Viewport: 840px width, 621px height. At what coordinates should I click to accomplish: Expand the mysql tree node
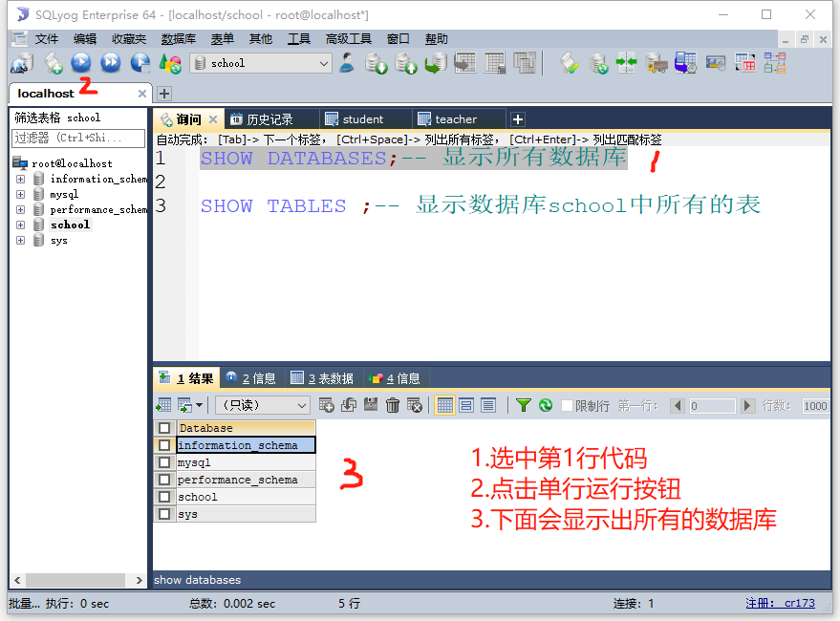(x=20, y=194)
